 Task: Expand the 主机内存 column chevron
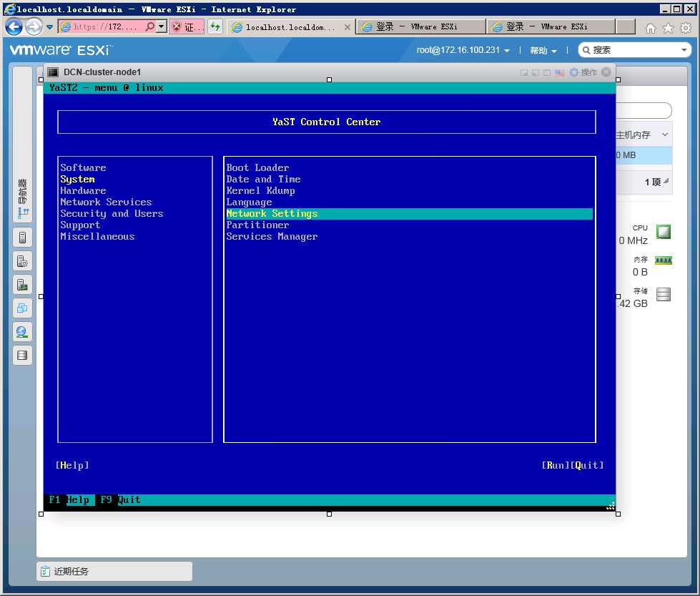point(665,135)
